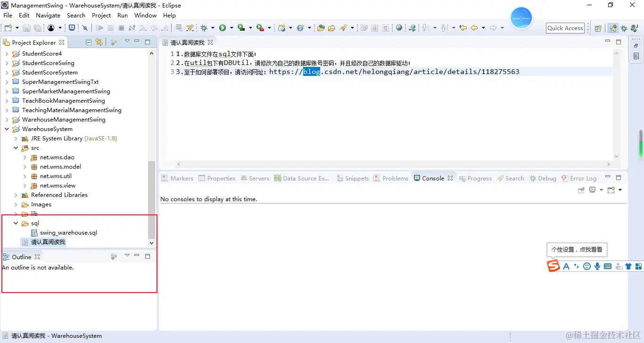Switch to the Debug perspective bug icon

click(624, 28)
